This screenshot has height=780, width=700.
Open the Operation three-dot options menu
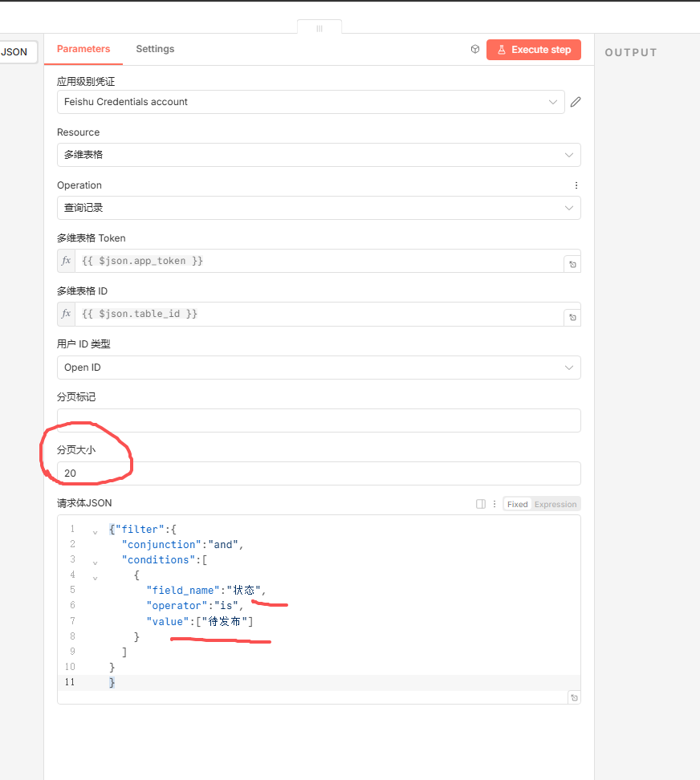[576, 185]
